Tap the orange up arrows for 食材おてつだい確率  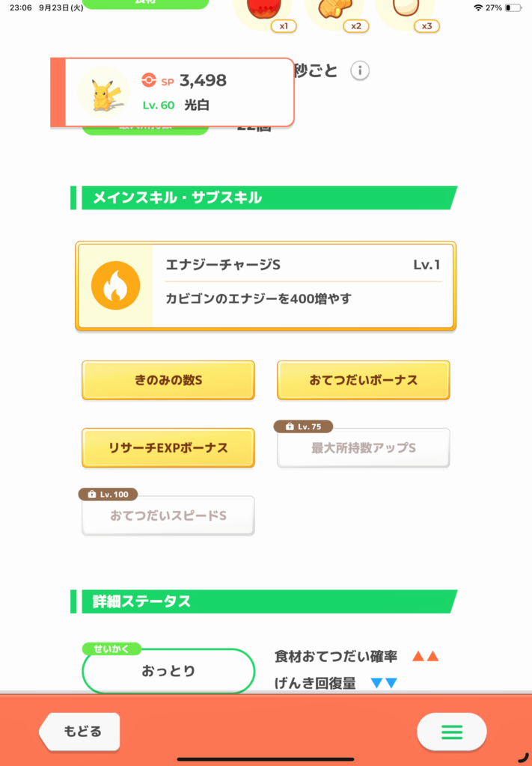pyautogui.click(x=426, y=656)
